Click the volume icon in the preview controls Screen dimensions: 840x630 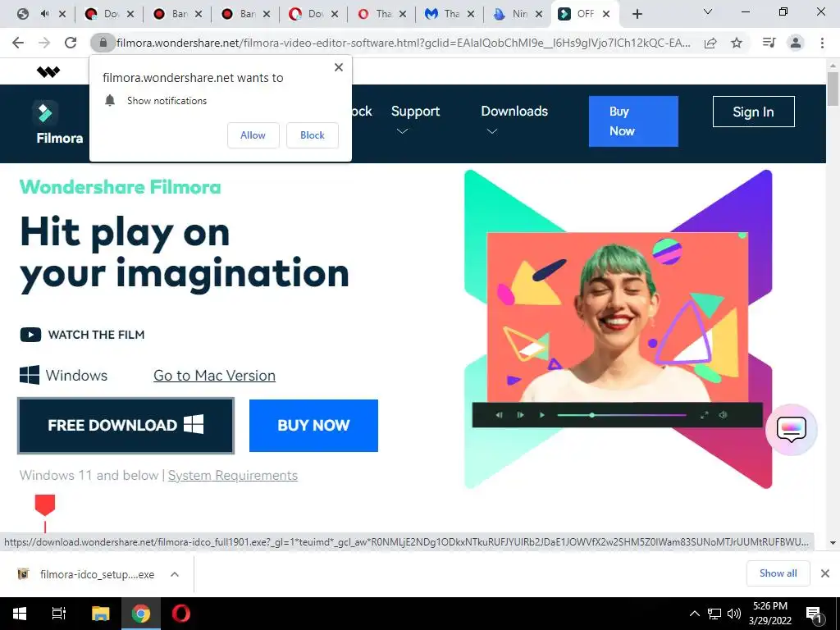coord(724,415)
